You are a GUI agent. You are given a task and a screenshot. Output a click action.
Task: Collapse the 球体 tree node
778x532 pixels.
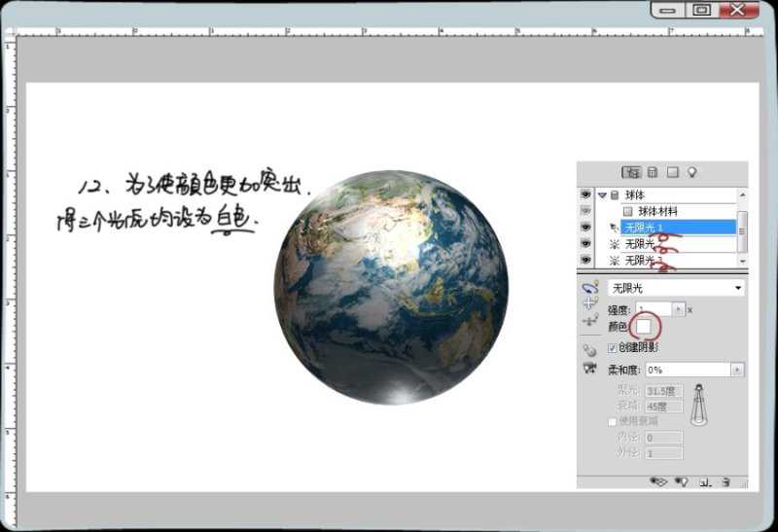point(602,195)
